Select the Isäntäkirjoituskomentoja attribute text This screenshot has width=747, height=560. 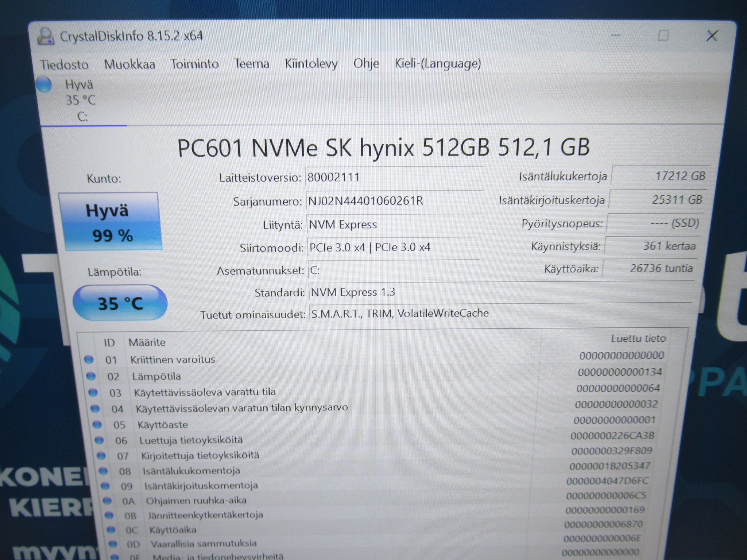[201, 486]
